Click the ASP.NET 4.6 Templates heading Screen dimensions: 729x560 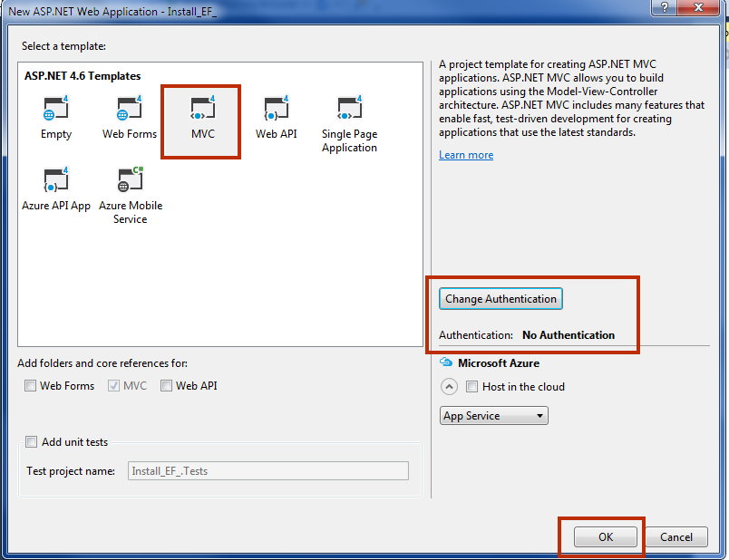[x=83, y=76]
